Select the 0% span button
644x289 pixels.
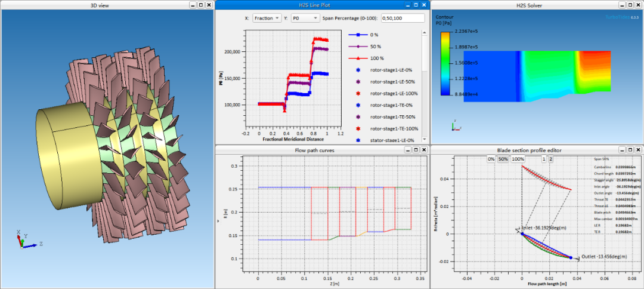click(491, 159)
